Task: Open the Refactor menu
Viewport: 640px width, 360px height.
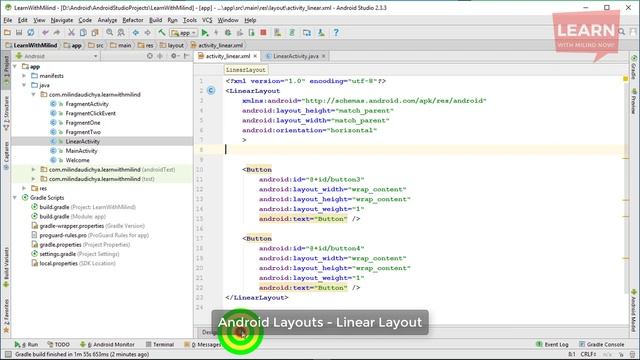Action: [x=133, y=20]
